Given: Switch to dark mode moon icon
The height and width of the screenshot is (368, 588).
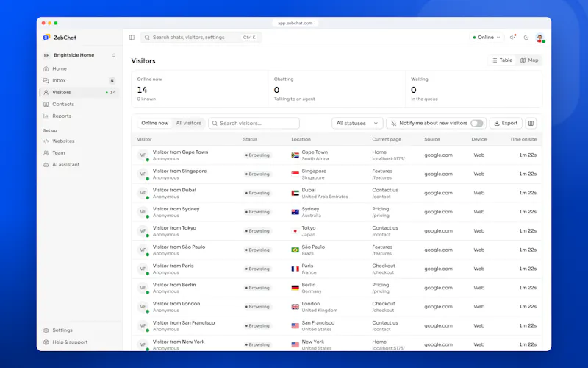Looking at the screenshot, I should (x=526, y=38).
